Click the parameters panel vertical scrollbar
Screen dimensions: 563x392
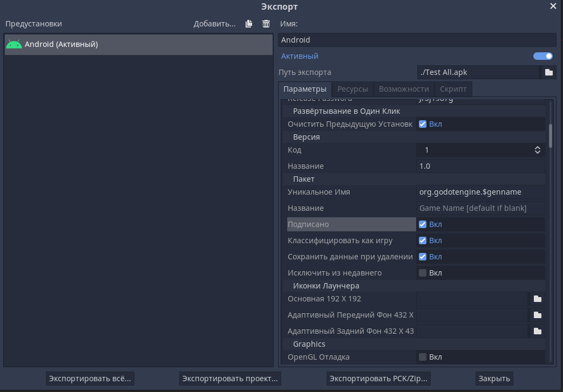[550, 135]
